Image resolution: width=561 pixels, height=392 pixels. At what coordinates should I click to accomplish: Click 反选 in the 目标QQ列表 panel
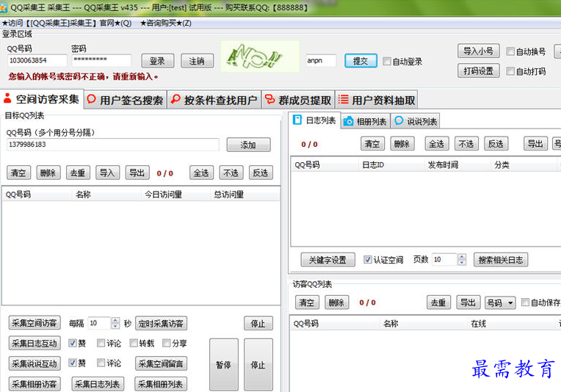click(x=261, y=173)
